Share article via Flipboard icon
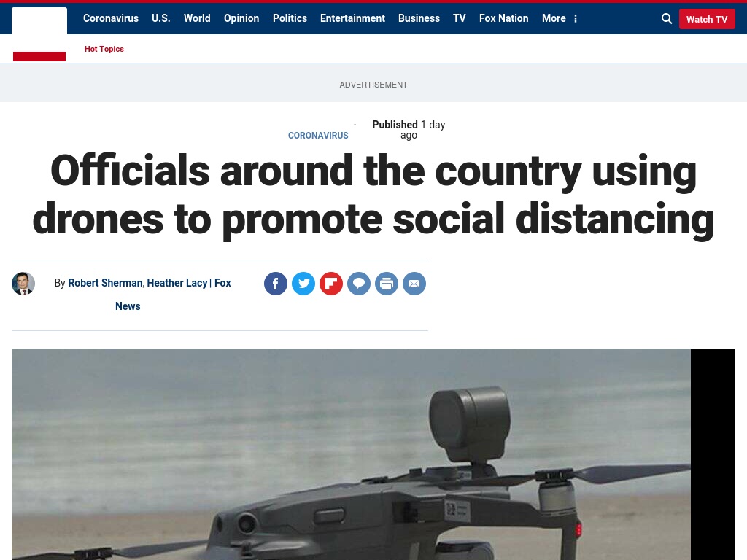Screen dimensions: 747x560 click(x=331, y=284)
